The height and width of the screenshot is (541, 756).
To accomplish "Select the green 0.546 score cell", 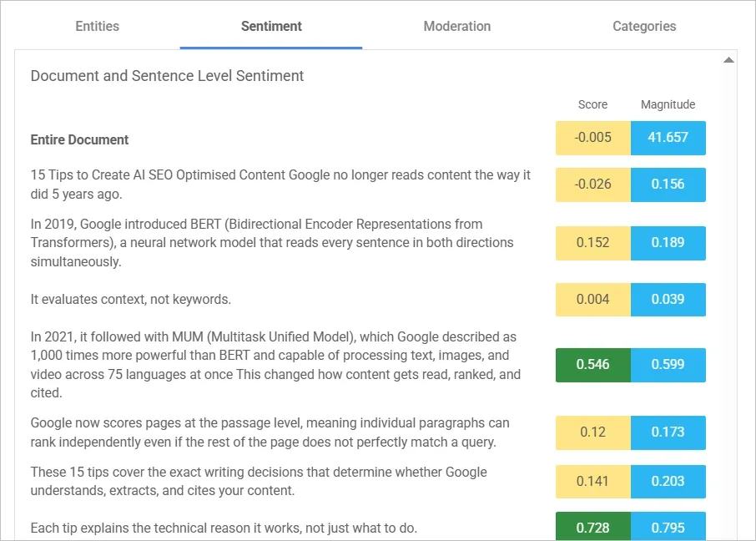I will pos(593,365).
